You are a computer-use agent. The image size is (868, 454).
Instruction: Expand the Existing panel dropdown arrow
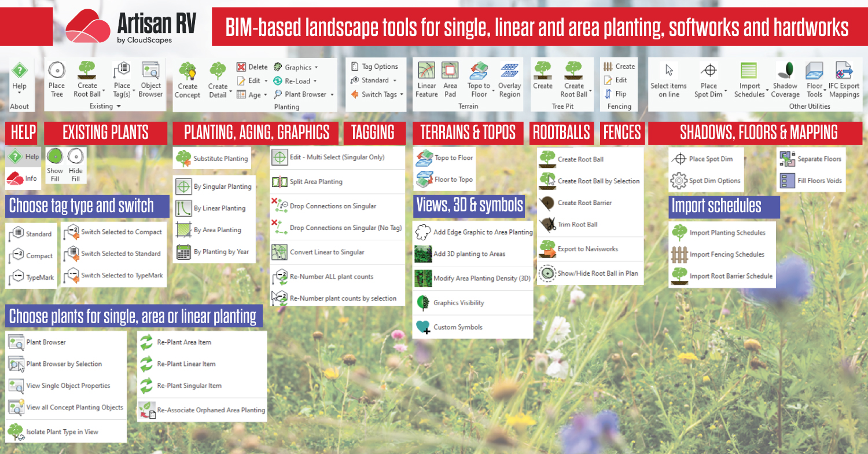tap(119, 107)
